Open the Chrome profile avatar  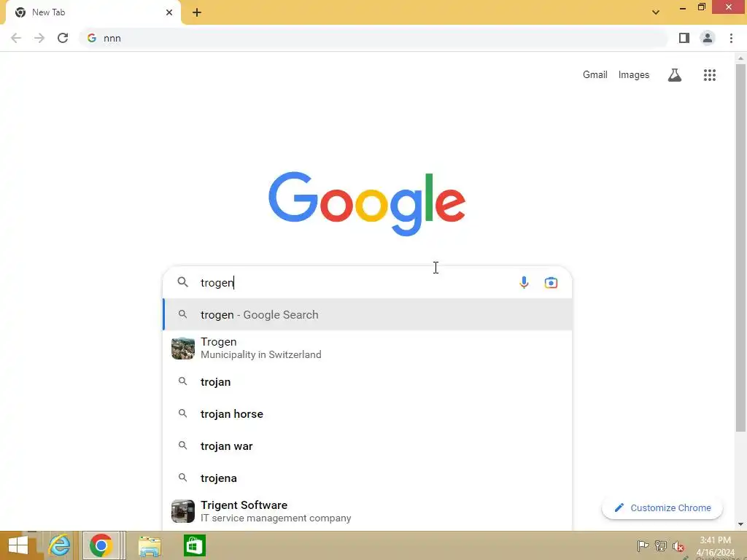click(708, 38)
